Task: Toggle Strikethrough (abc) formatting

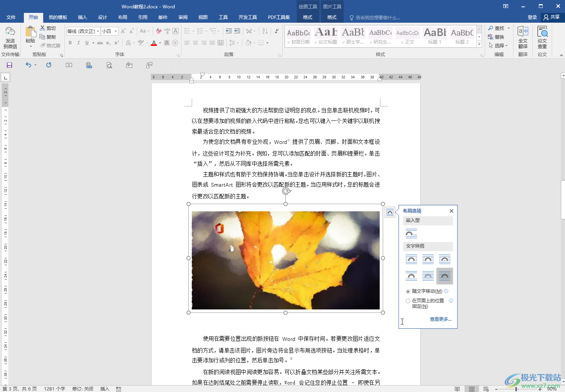Action: (x=100, y=43)
